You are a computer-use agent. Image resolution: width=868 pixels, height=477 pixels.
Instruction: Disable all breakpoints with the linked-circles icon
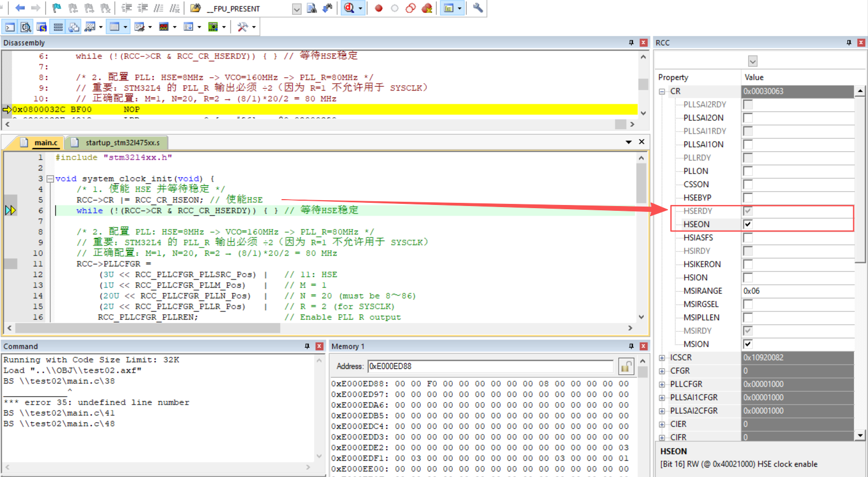411,8
